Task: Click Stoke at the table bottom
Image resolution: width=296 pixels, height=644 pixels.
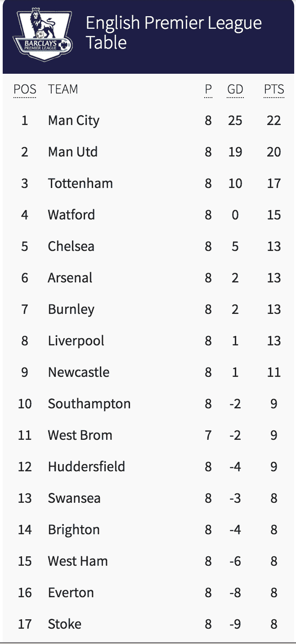Action: tap(64, 624)
